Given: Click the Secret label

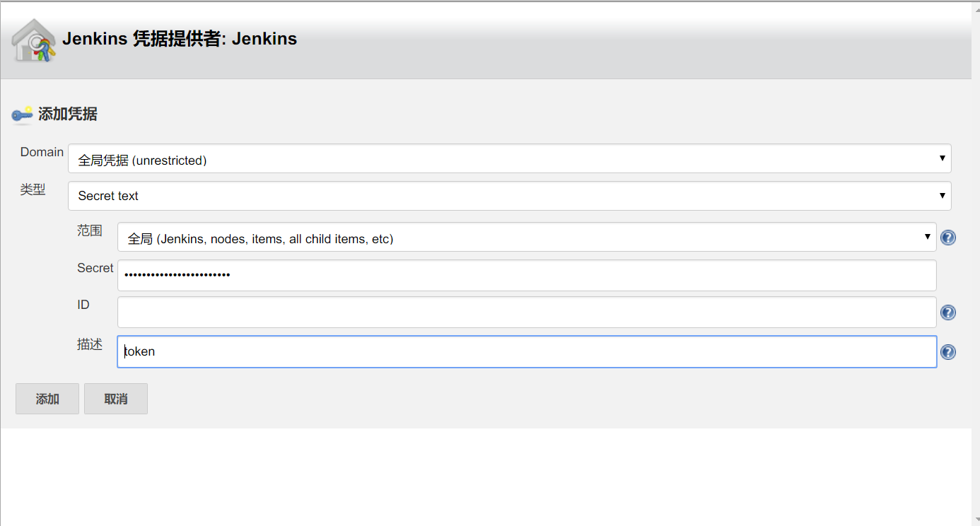Looking at the screenshot, I should (95, 268).
